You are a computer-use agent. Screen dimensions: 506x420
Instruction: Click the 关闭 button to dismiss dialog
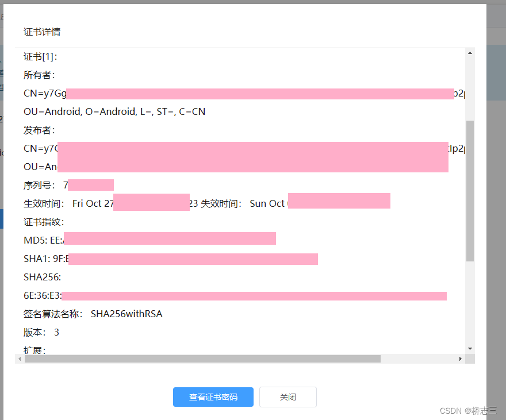tap(287, 397)
